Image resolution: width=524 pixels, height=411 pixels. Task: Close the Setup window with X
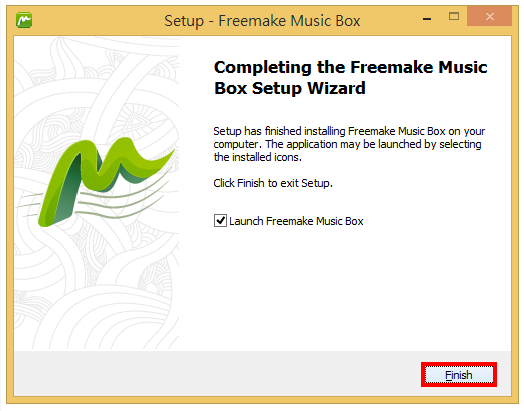click(x=490, y=16)
